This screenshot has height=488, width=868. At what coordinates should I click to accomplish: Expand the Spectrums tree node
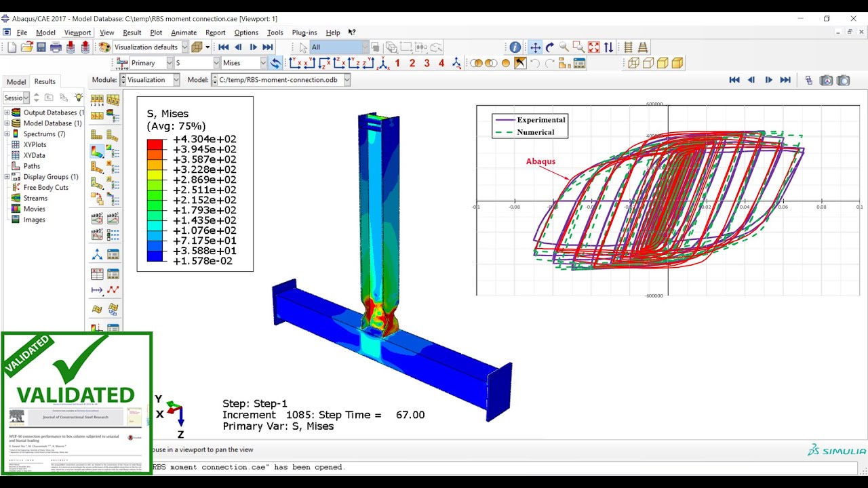pyautogui.click(x=7, y=134)
